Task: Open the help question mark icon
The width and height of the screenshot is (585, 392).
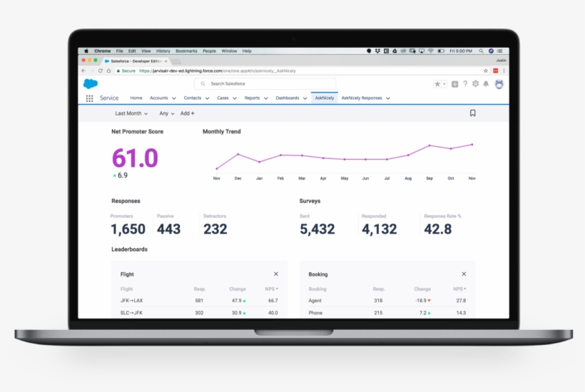Action: pyautogui.click(x=465, y=84)
